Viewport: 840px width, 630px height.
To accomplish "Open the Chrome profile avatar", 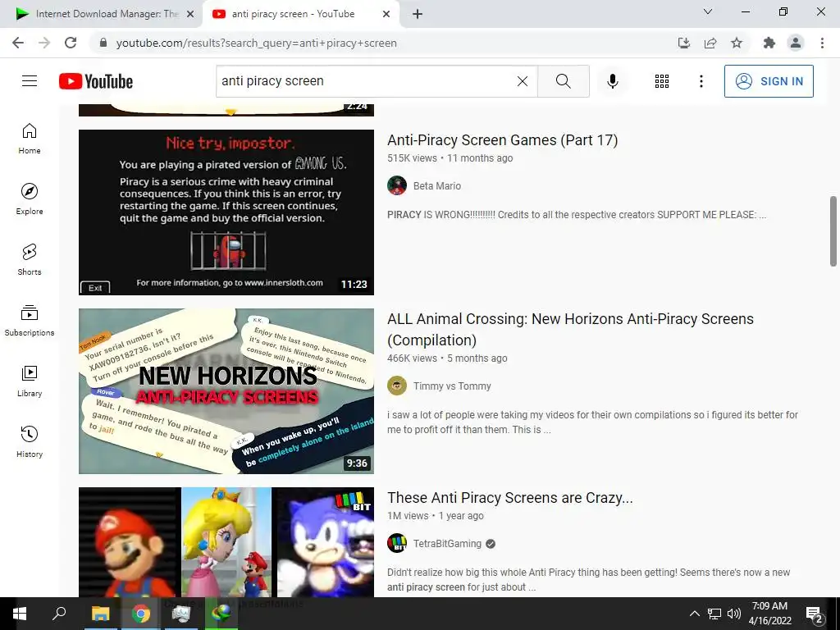I will [x=796, y=43].
